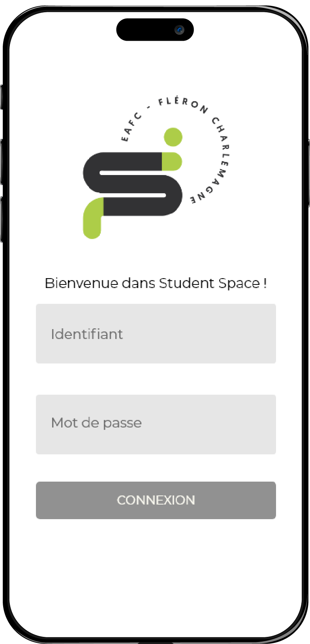Click the exclamation mark ending the welcome message
Screen dimensions: 310x644
coord(265,283)
